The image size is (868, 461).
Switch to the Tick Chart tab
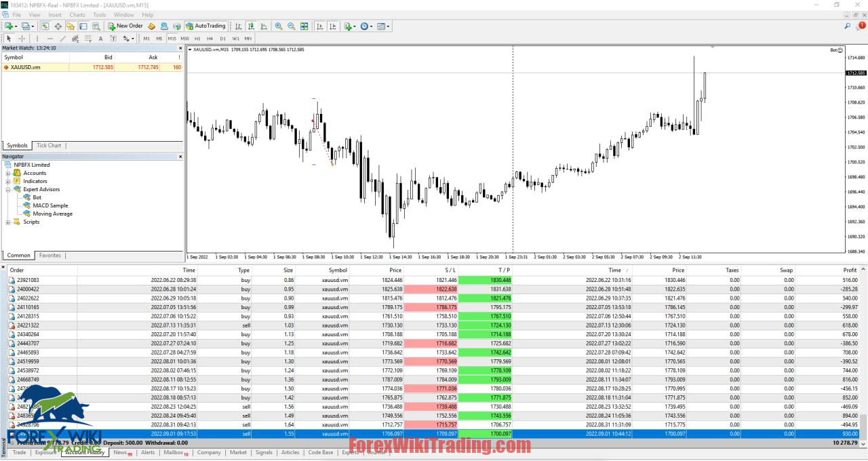coord(49,145)
